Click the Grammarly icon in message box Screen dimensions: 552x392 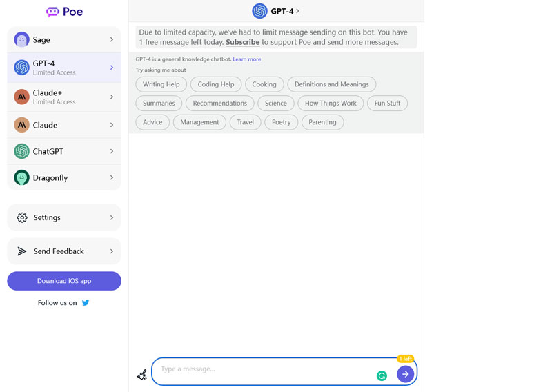382,375
